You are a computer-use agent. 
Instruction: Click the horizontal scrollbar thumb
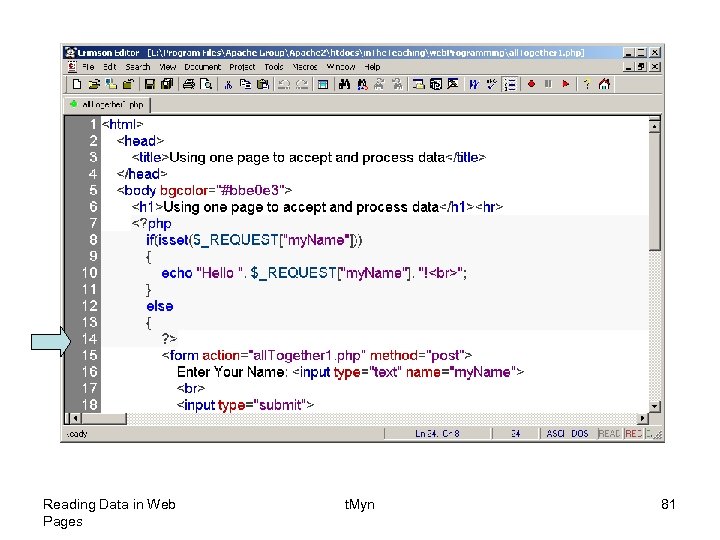tap(103, 418)
